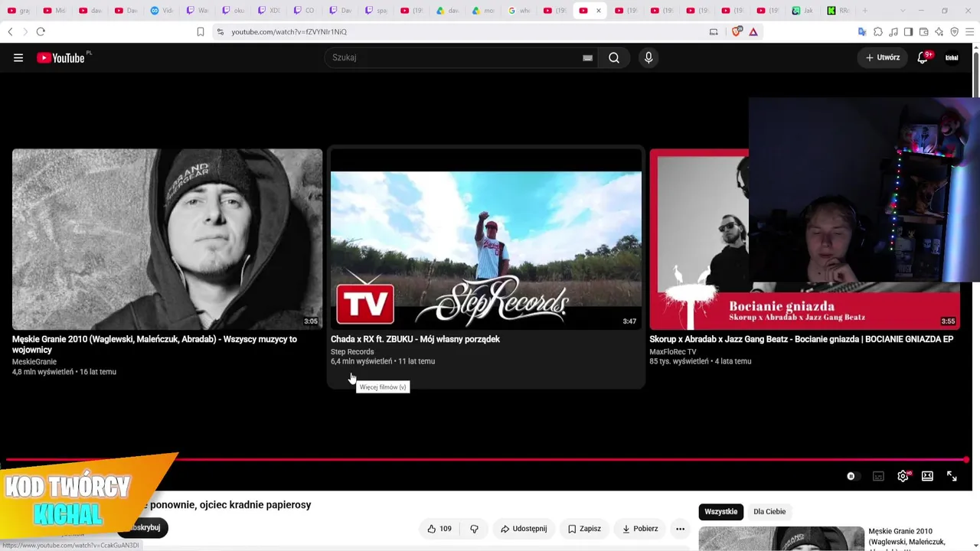Play the Bocianie gniazda suggested video thumbnail
Image resolution: width=980 pixels, height=551 pixels.
(805, 239)
